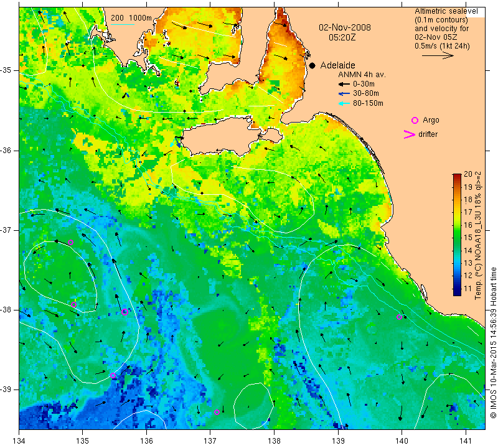This screenshot has height=448, width=498.
Task: Click the latitude axis label -35
Action: [6, 70]
